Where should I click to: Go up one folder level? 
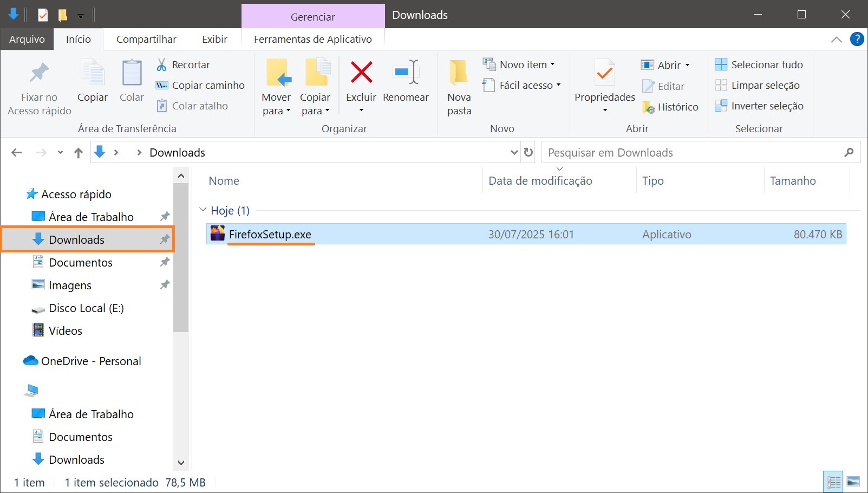coord(79,153)
